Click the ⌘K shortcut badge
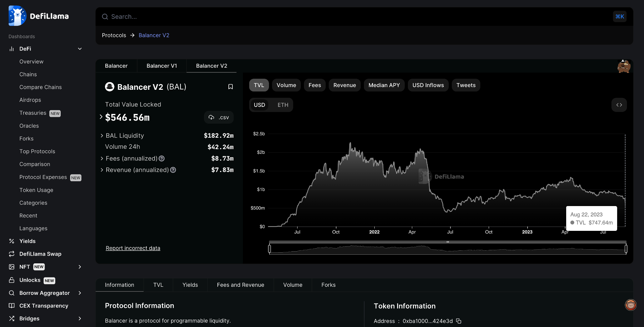 [x=620, y=16]
